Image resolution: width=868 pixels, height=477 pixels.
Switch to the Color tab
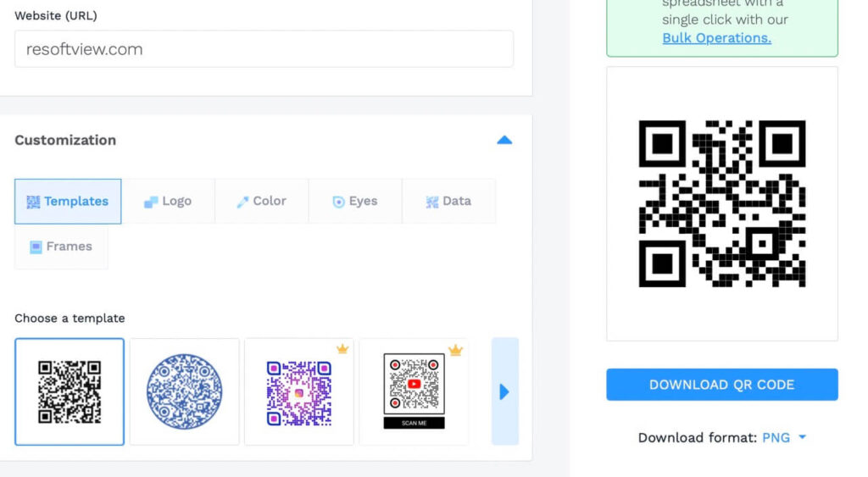click(x=261, y=202)
